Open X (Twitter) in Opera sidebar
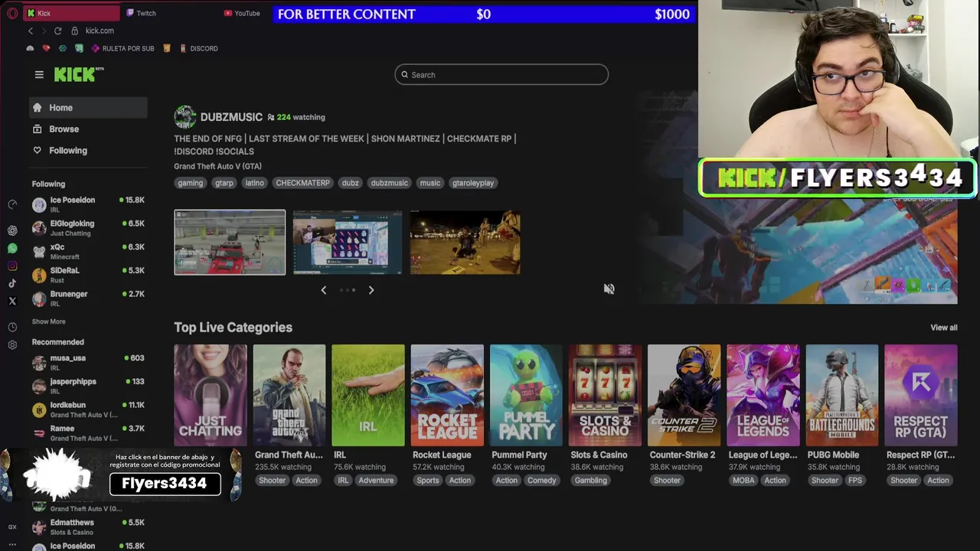The image size is (980, 551). 12,301
